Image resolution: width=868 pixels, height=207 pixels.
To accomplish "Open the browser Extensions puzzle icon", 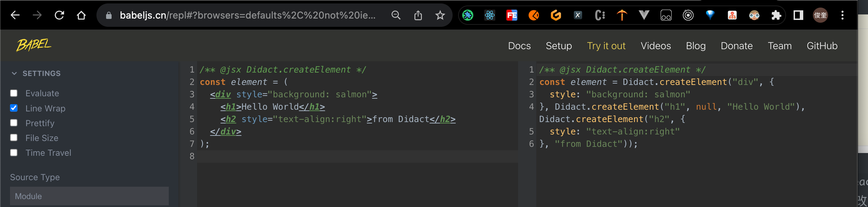I will pos(776,15).
